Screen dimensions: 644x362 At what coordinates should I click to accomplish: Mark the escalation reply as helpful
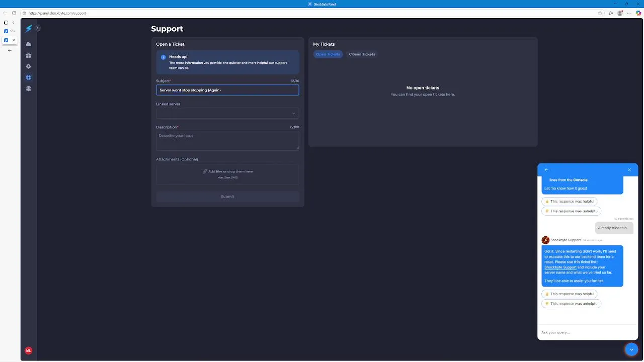pos(570,294)
